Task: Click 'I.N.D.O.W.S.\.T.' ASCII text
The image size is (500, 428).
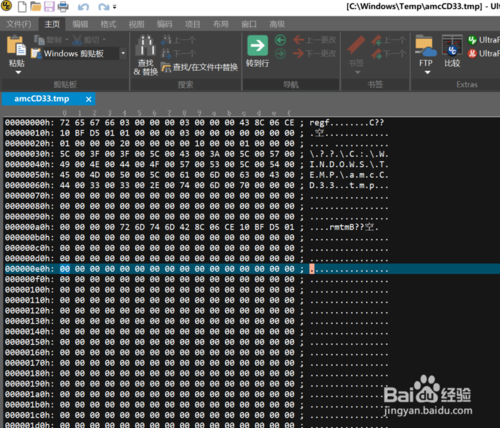Action: click(349, 164)
